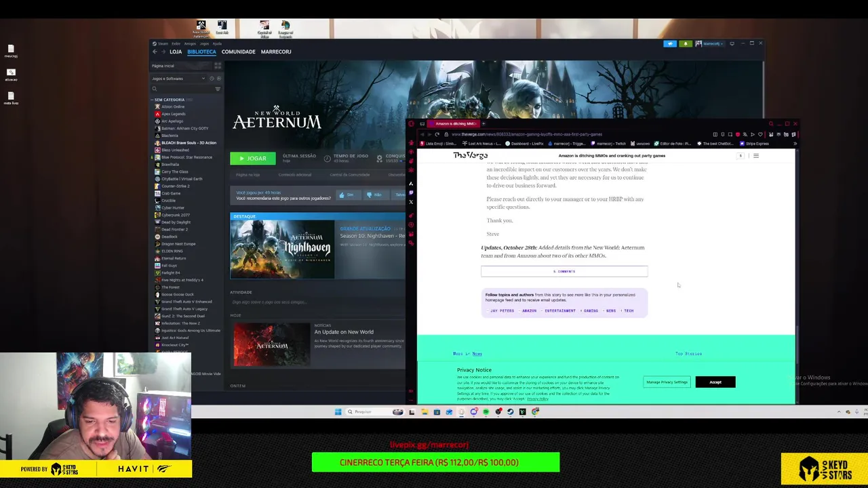Expand the Jogos e Softwares dropdown
This screenshot has height=488, width=868.
[x=177, y=79]
